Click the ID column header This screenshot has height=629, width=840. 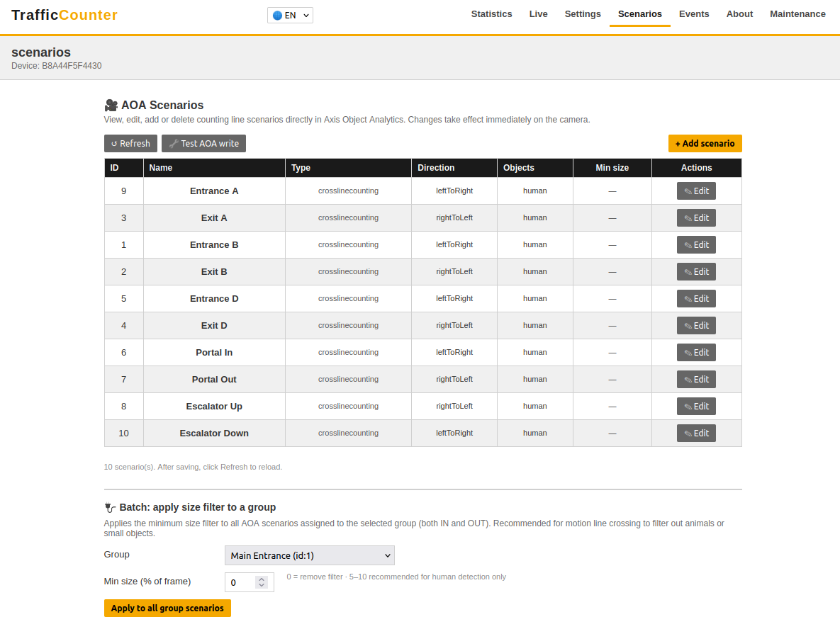point(124,168)
